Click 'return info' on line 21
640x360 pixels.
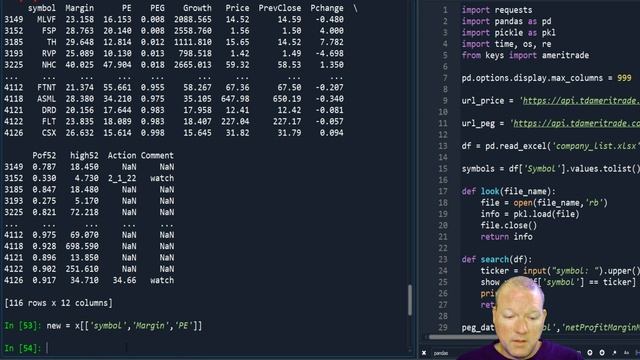[506, 237]
